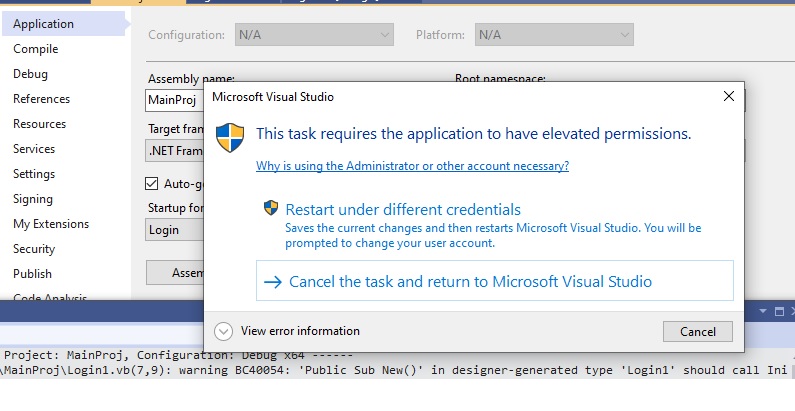
Task: Open link about Administrator account necessity
Action: pyautogui.click(x=412, y=166)
